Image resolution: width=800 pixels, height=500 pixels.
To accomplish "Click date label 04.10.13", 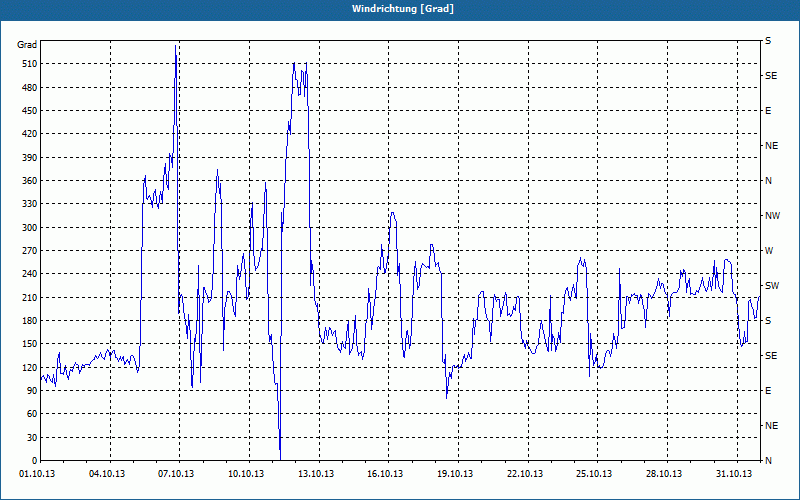I will [x=107, y=474].
